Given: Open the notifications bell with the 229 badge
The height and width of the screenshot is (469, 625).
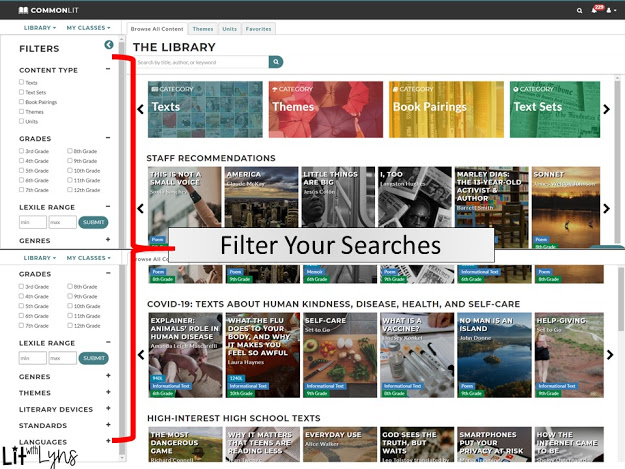Looking at the screenshot, I should 591,10.
